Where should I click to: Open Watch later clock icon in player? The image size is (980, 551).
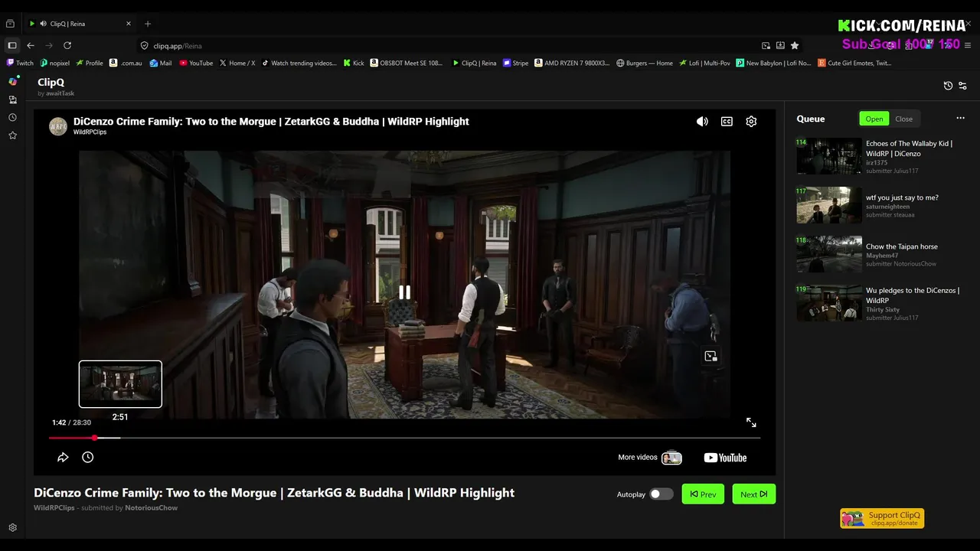(88, 457)
